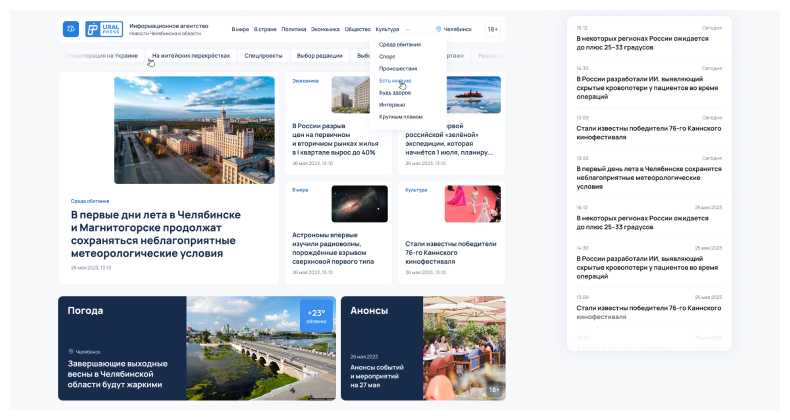Click the Среда обитания label above the main headline
790x420 pixels.
coord(90,201)
